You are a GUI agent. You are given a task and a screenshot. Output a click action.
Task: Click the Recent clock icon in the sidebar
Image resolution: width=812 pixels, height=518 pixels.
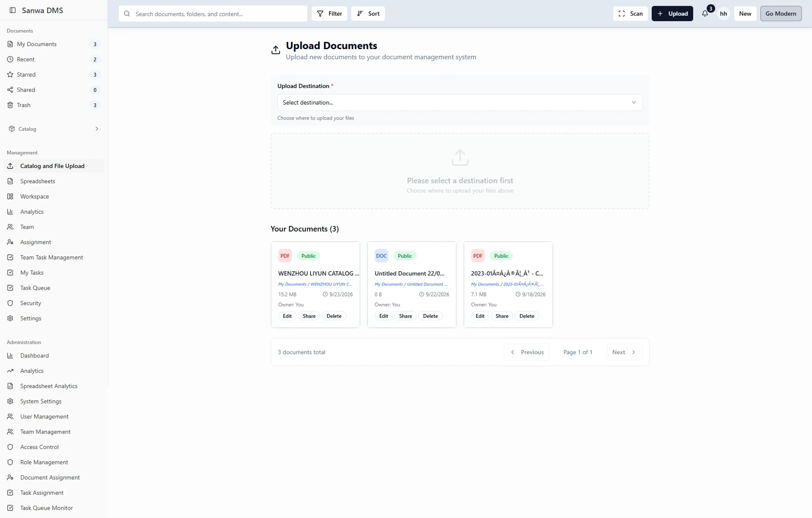10,59
